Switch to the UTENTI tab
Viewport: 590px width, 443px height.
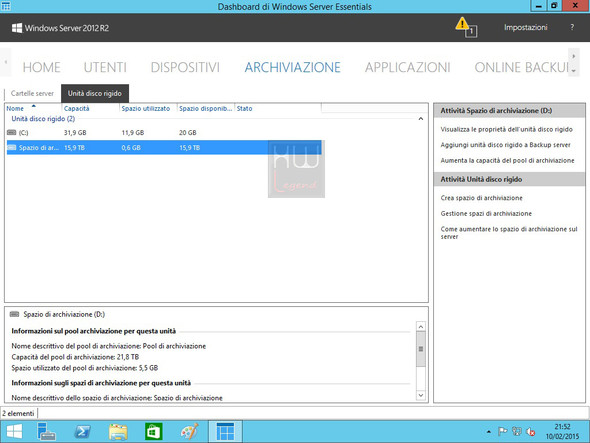coord(105,67)
